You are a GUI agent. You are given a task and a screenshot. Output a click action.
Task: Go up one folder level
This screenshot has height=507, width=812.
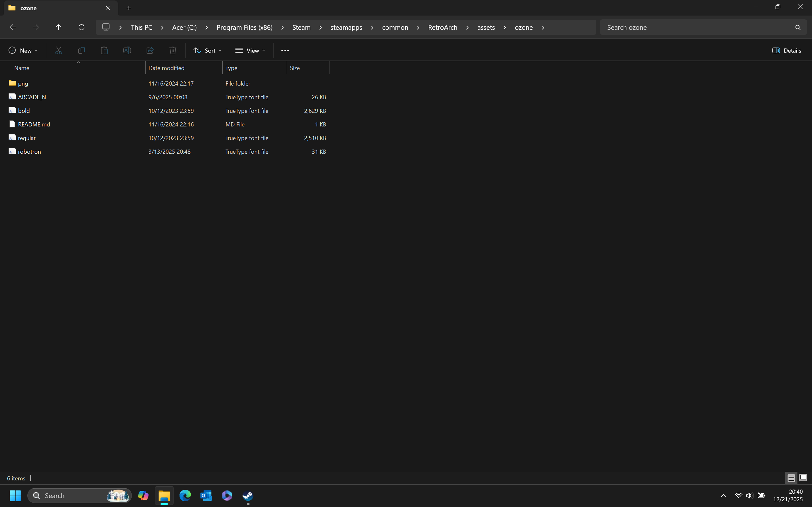58,27
